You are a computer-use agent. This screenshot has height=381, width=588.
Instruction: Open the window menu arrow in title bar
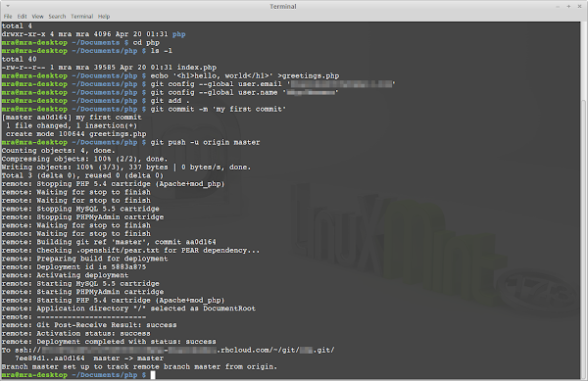pos(8,6)
